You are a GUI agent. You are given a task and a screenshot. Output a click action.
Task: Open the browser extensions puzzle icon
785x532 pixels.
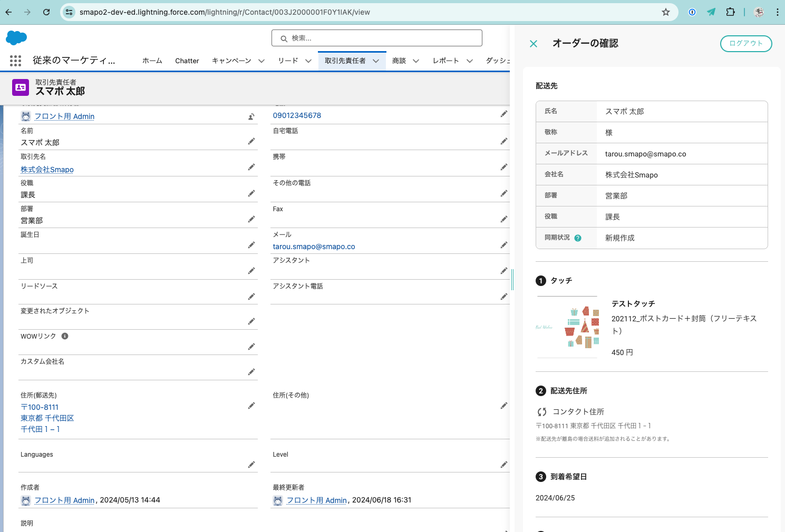[x=730, y=12]
